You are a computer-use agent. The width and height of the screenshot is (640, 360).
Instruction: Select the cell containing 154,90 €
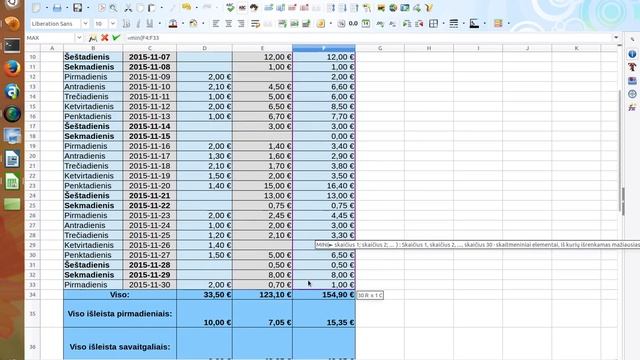pos(324,295)
